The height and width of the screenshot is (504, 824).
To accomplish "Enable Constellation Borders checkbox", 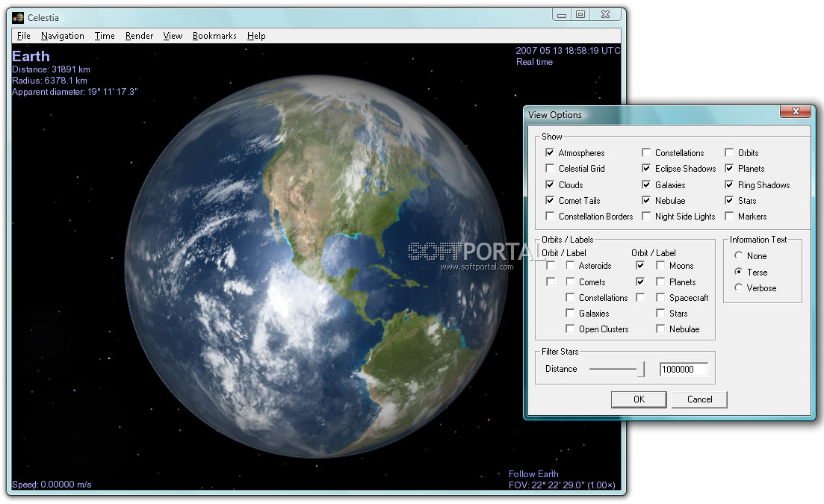I will (x=550, y=217).
